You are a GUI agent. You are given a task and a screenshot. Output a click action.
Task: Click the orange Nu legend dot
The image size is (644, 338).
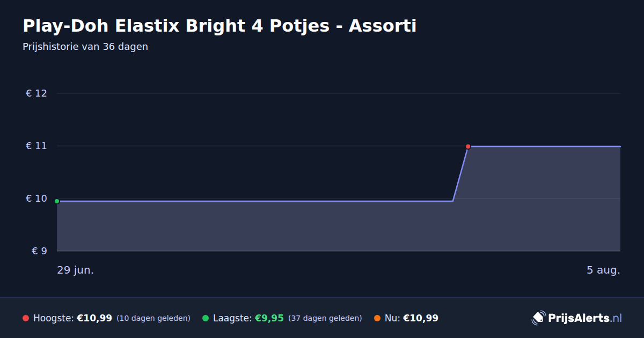point(377,318)
